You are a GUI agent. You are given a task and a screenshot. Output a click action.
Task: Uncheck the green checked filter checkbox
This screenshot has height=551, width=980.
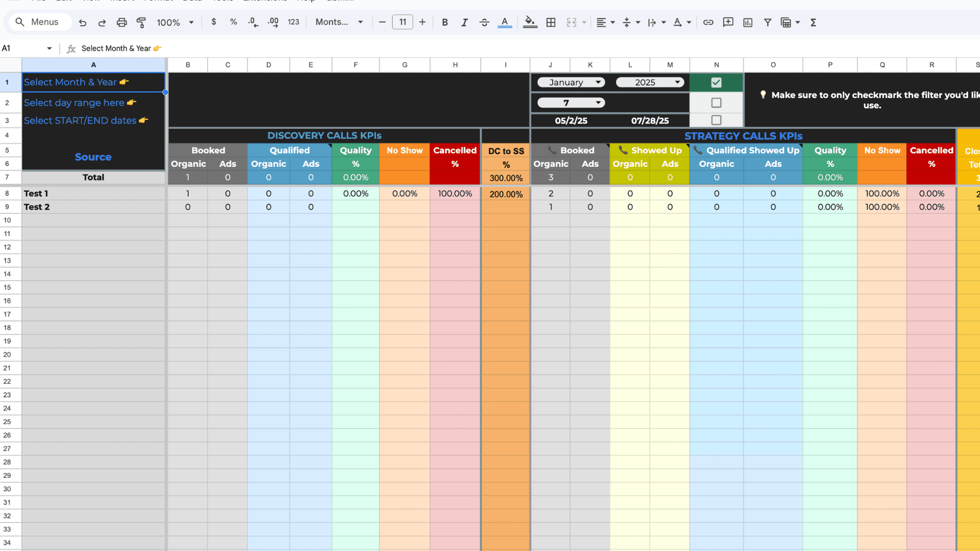click(716, 82)
